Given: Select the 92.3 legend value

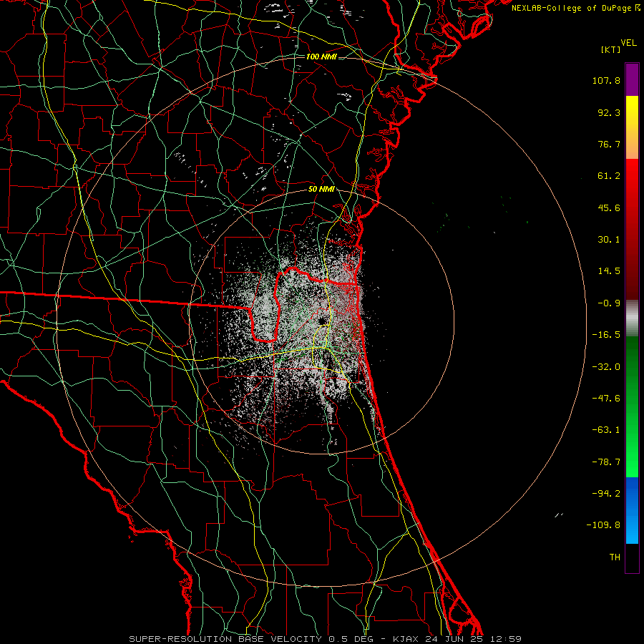Looking at the screenshot, I should (x=609, y=112).
